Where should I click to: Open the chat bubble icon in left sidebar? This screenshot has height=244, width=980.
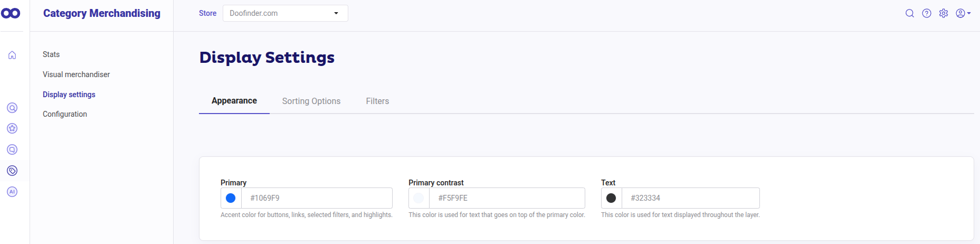click(12, 149)
